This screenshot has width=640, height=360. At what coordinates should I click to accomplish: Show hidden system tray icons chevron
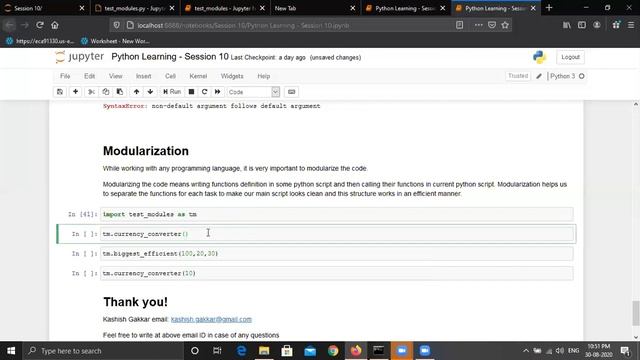[x=526, y=351]
